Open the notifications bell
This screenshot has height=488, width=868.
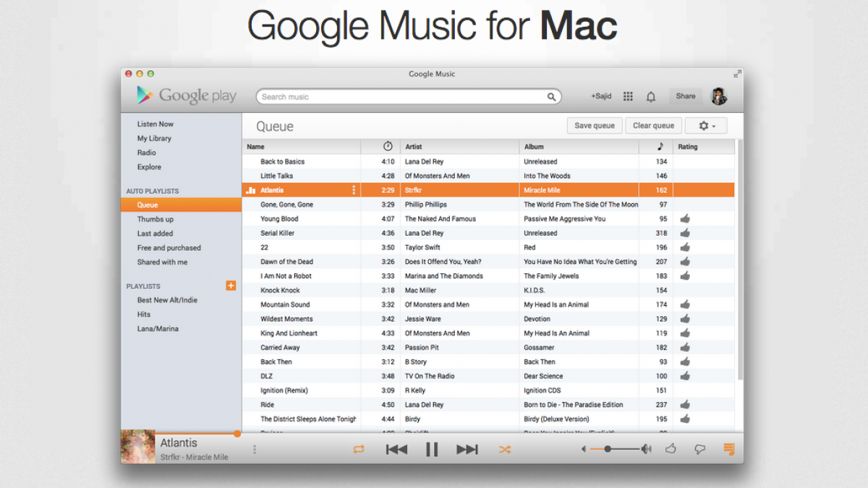(651, 97)
